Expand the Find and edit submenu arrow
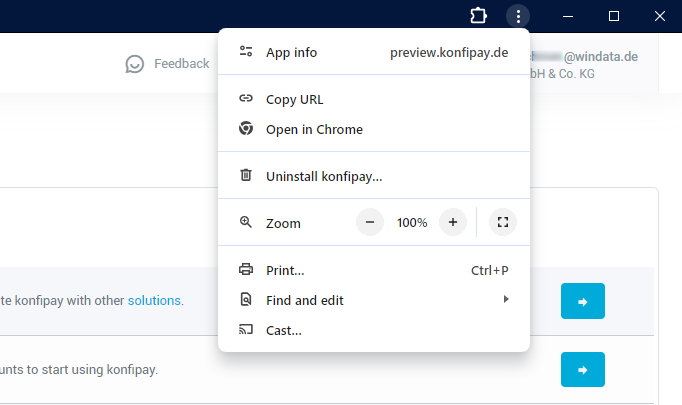The height and width of the screenshot is (405, 682). 506,300
